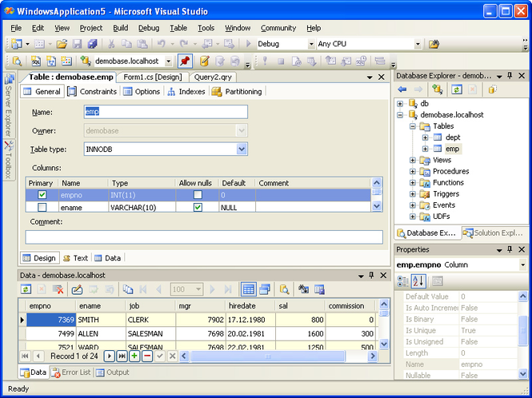This screenshot has width=532, height=398.
Task: Uncheck Allow nulls for ename column
Action: [x=198, y=207]
